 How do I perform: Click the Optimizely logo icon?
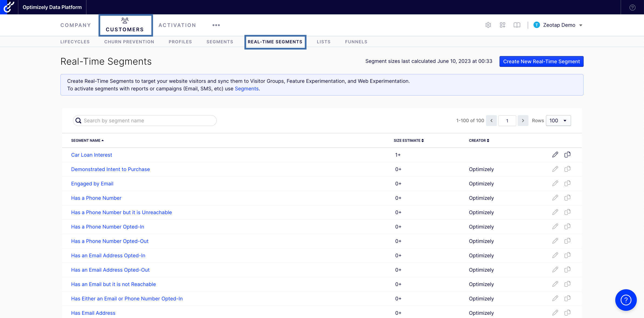(9, 7)
